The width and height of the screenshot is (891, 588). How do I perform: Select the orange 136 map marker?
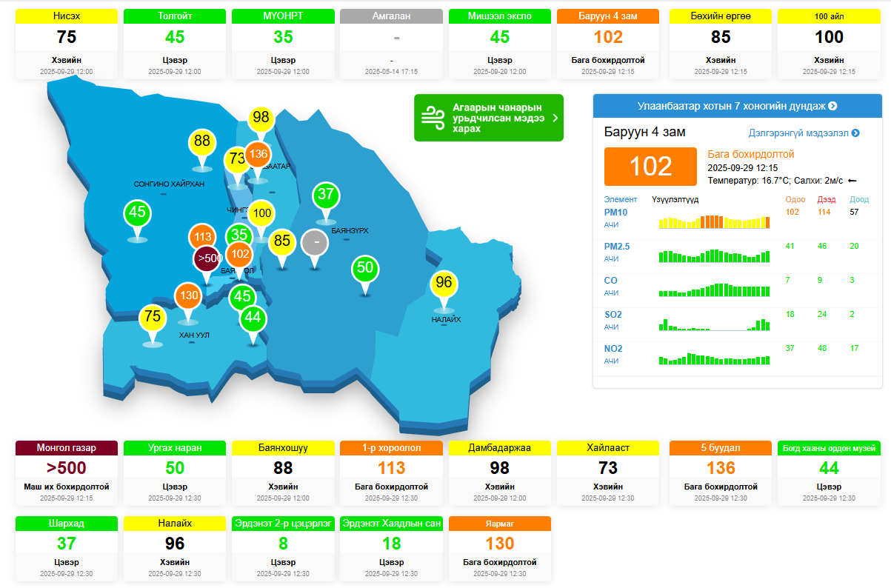point(258,154)
